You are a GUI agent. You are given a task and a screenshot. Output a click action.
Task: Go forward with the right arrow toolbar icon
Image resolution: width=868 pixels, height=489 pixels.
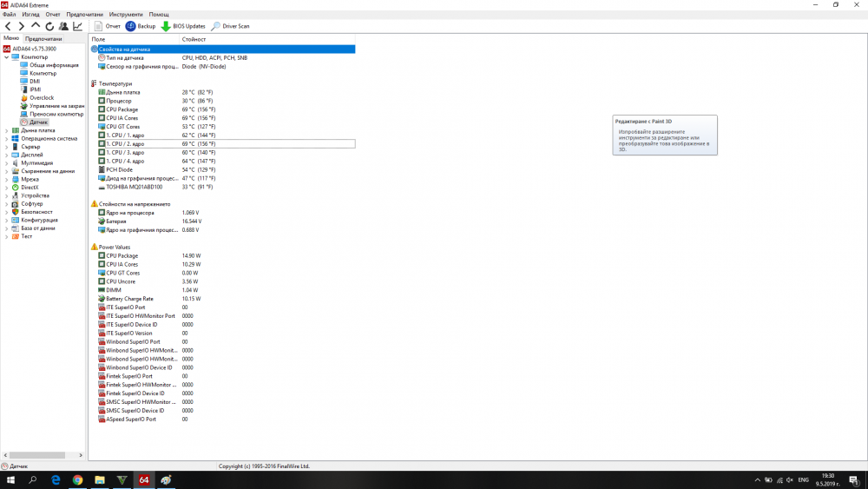(x=22, y=26)
